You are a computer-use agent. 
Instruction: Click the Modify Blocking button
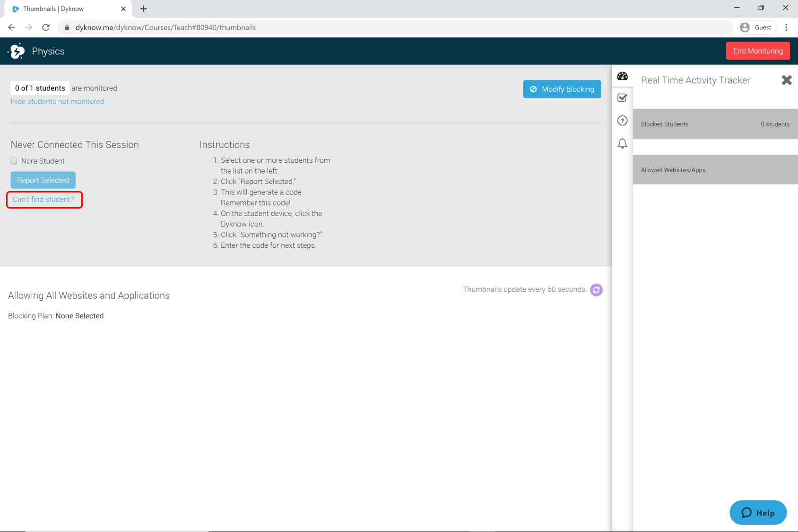[562, 89]
